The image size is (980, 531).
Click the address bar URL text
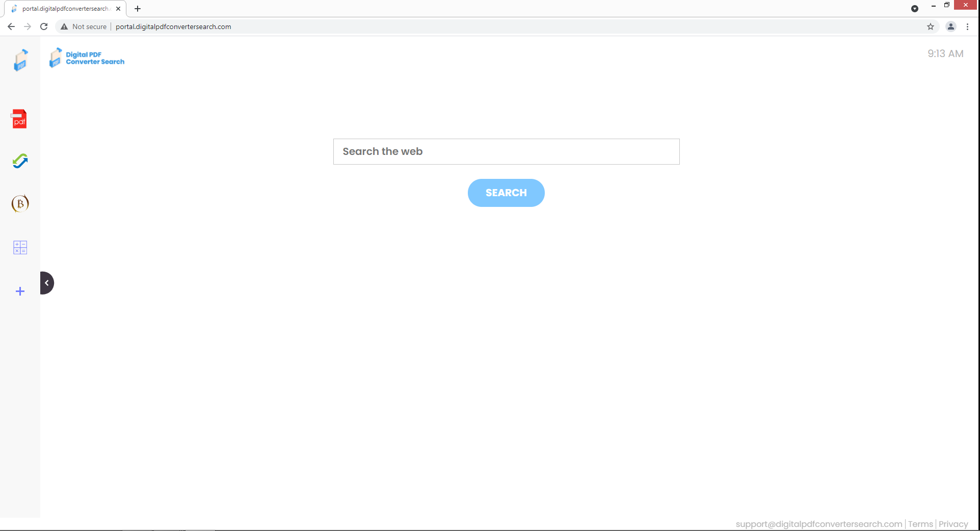(x=173, y=26)
